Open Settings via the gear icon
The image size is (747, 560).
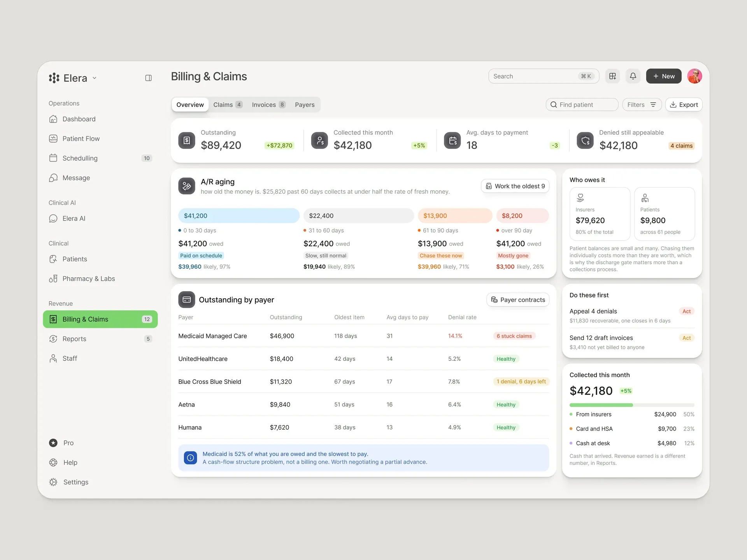(x=53, y=482)
